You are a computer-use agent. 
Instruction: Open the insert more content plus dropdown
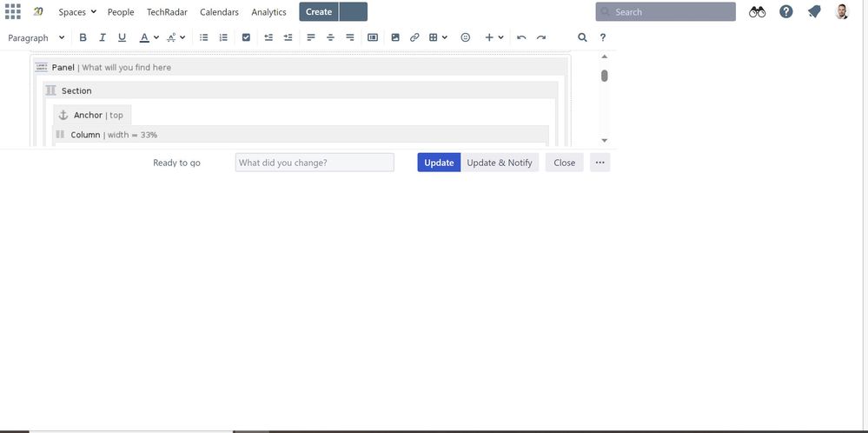[x=494, y=37]
